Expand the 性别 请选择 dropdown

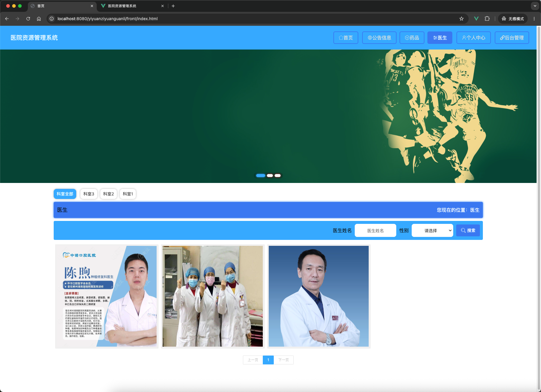tap(432, 230)
